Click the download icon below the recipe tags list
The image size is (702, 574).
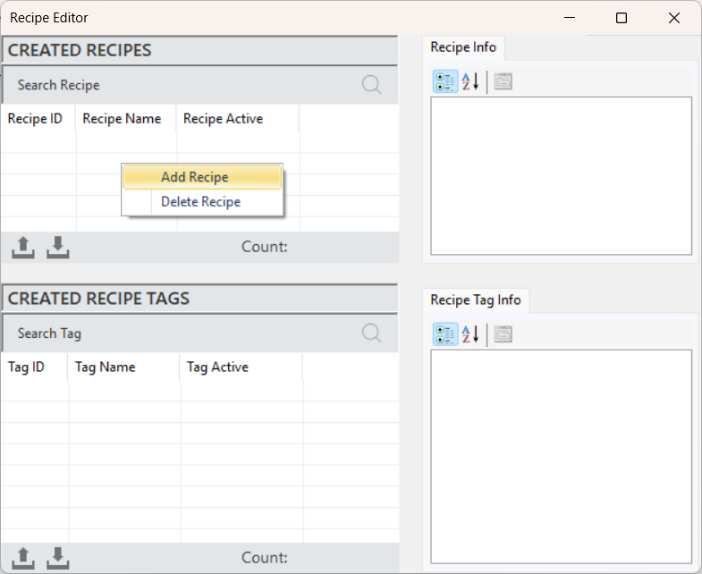point(58,558)
